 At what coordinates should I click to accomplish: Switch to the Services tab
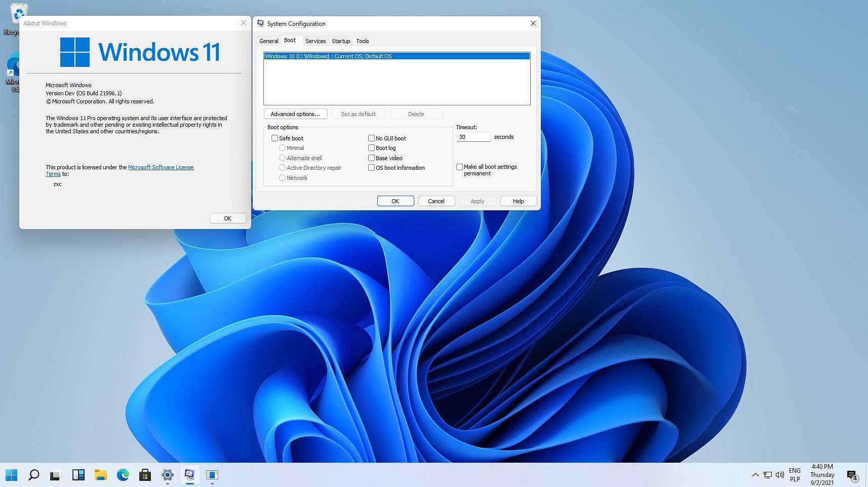(315, 41)
